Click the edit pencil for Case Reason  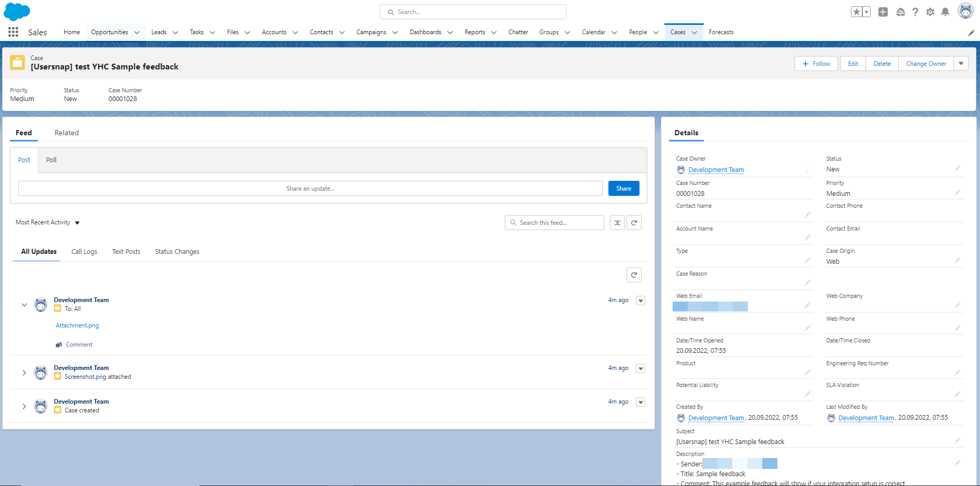[x=807, y=282]
